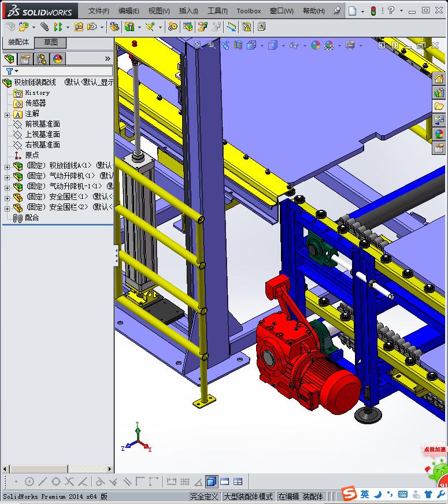Switch to the 装配体 tab
The height and width of the screenshot is (504, 448).
click(18, 42)
